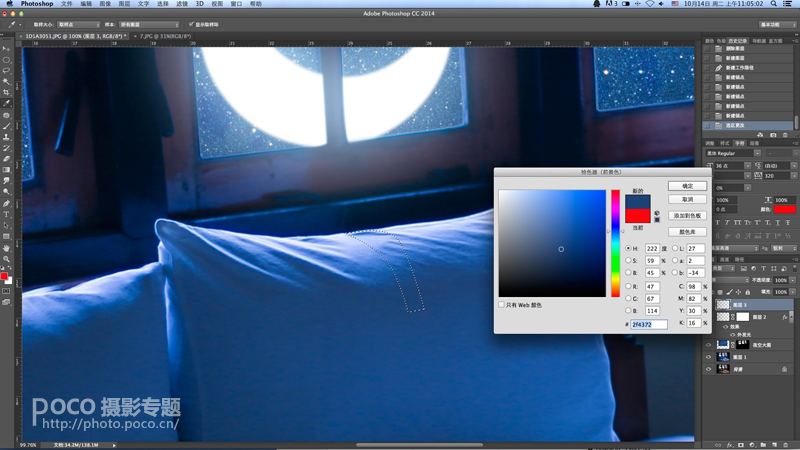The width and height of the screenshot is (800, 450).
Task: Hide the 背景 layer with its eye icon
Action: [708, 369]
